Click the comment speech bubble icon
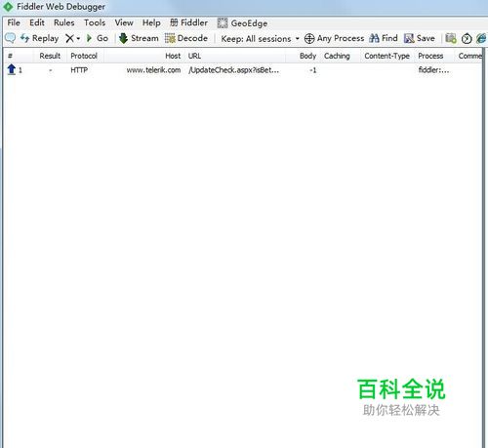The width and height of the screenshot is (488, 448). click(10, 38)
